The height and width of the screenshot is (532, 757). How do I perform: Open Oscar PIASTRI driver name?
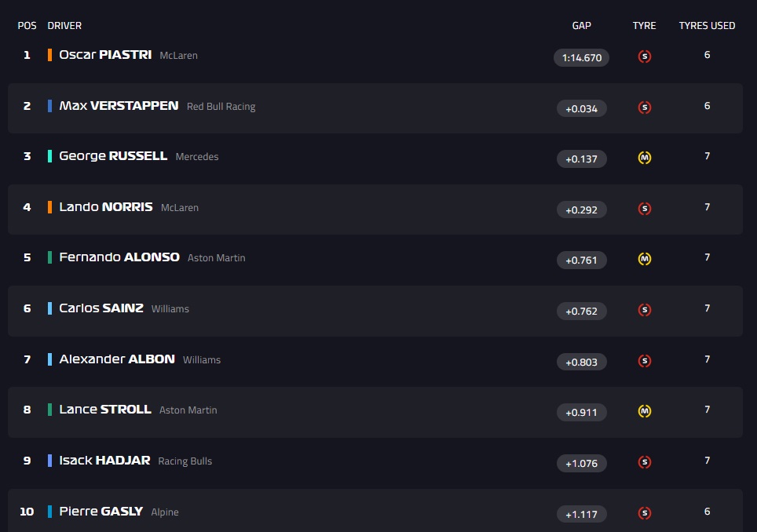tap(105, 55)
